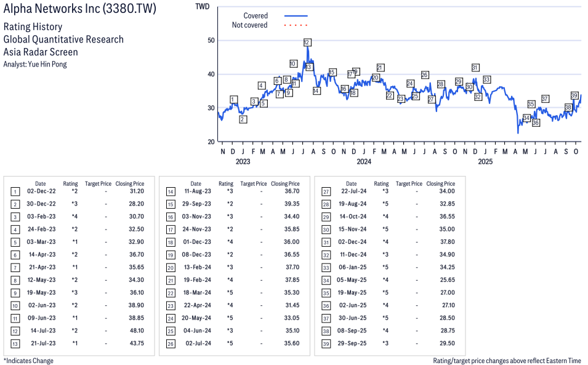The width and height of the screenshot is (588, 365).
Task: Click the blue Covered legend line
Action: point(296,15)
